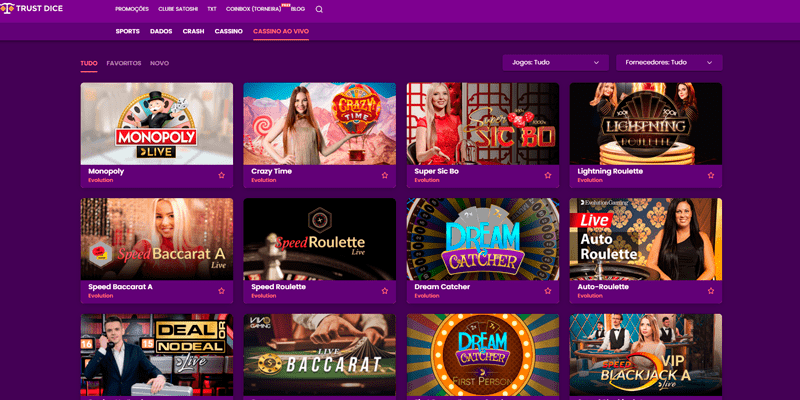Favorite Lightning Roulette with its star

click(x=711, y=175)
